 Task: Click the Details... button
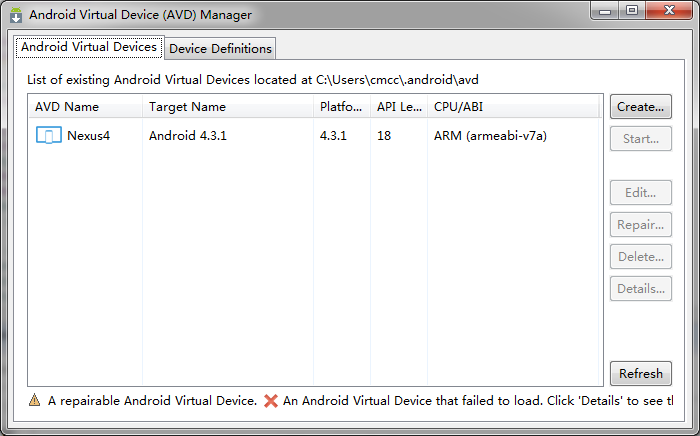pyautogui.click(x=640, y=289)
